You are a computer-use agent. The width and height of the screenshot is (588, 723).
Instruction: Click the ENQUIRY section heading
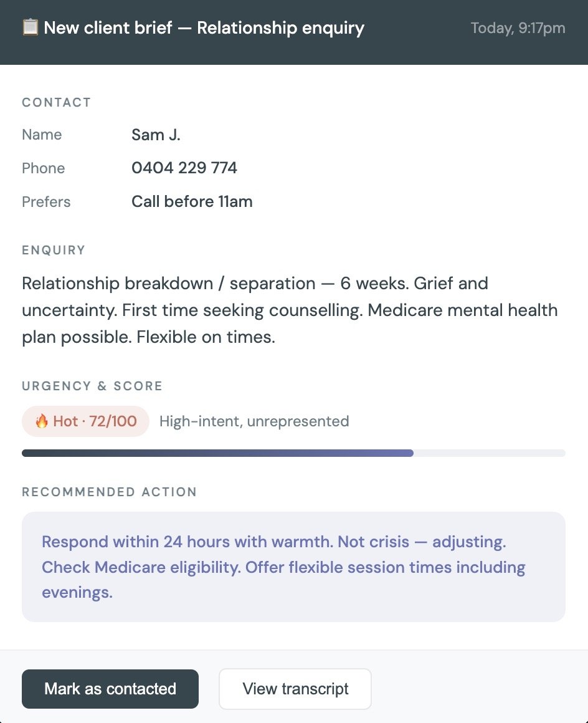[54, 250]
